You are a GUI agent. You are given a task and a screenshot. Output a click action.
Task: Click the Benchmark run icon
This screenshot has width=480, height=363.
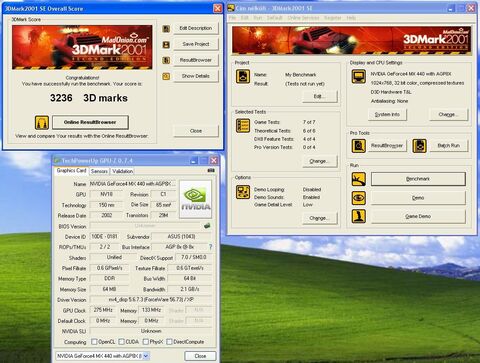click(x=359, y=179)
